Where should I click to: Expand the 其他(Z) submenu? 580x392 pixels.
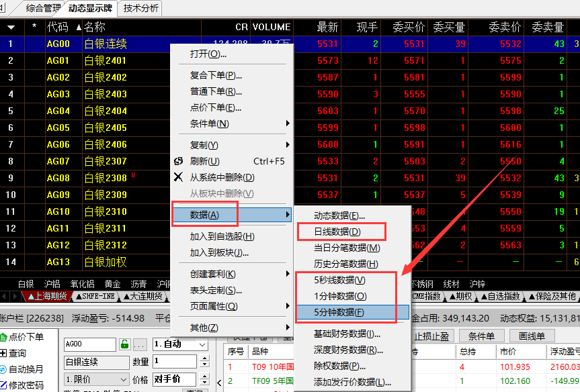[232, 328]
